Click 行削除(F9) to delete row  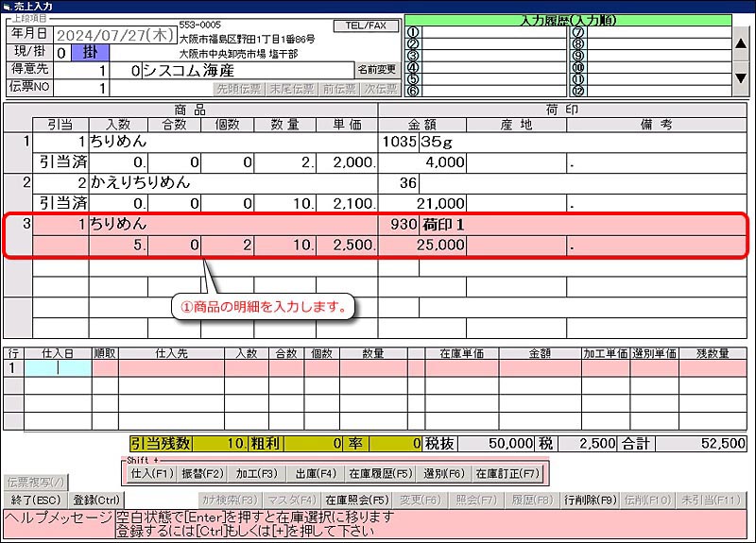(x=590, y=500)
